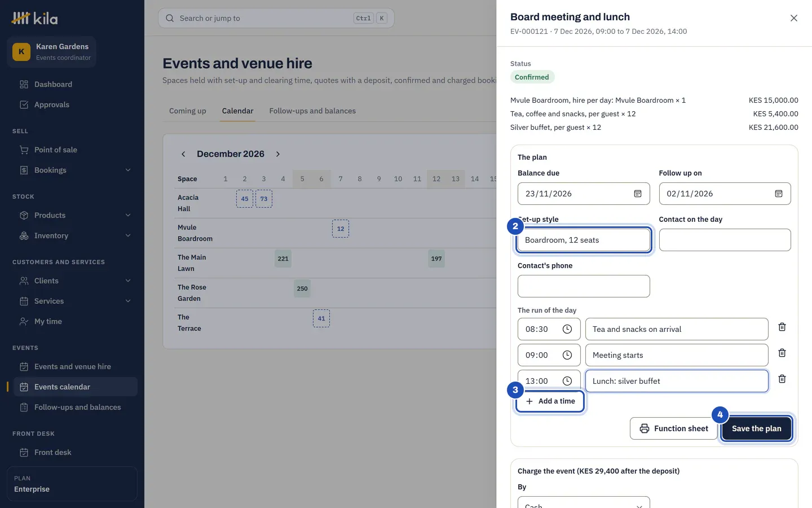
Task: Open the Mvule Boardroom booking of 12
Action: (341, 229)
